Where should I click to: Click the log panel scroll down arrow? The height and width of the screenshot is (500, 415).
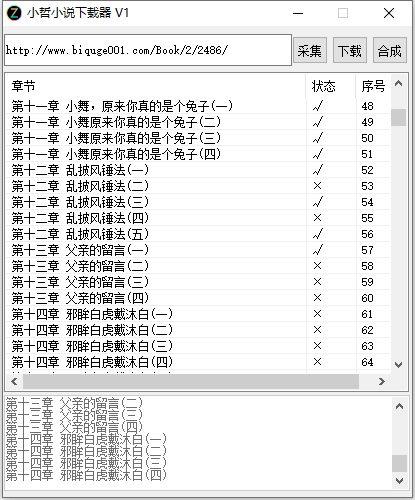[x=399, y=481]
